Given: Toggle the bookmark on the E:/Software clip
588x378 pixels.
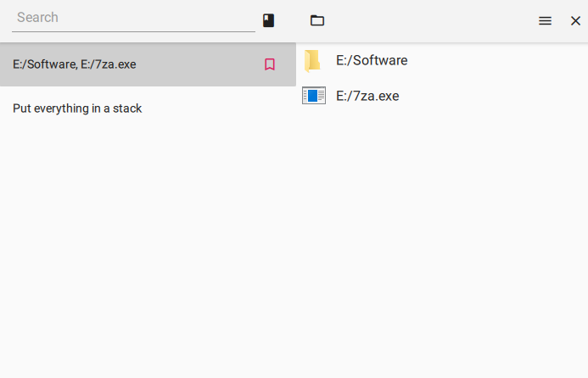Looking at the screenshot, I should tap(270, 64).
